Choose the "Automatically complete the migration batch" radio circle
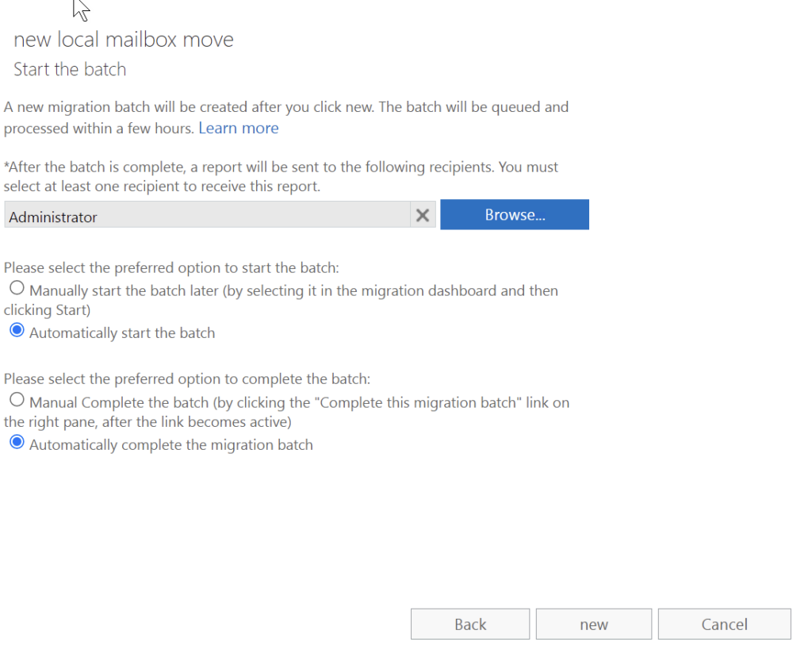812x661 pixels. click(x=17, y=443)
